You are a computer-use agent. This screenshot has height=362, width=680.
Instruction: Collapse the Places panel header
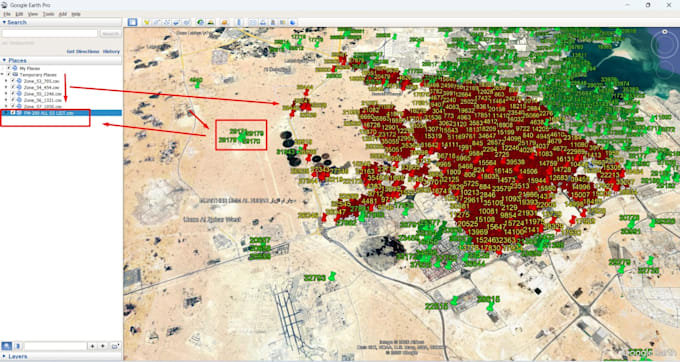(x=61, y=60)
